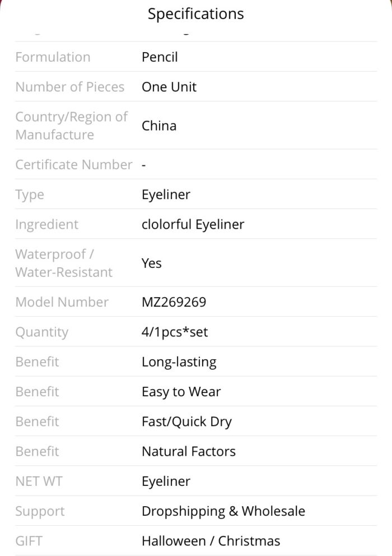Select model number MZ269269
The height and width of the screenshot is (556, 392).
coord(174,302)
